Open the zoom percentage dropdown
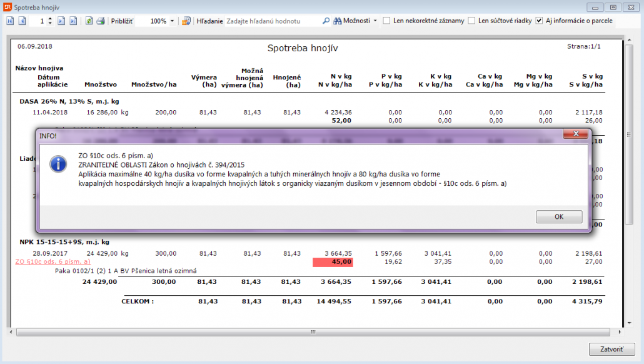644x364 pixels. (172, 21)
